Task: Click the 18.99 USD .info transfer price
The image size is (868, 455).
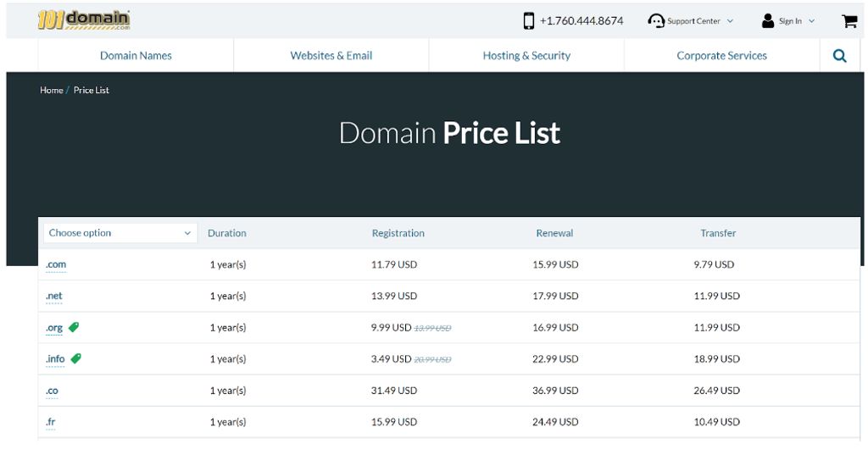Action: click(717, 359)
